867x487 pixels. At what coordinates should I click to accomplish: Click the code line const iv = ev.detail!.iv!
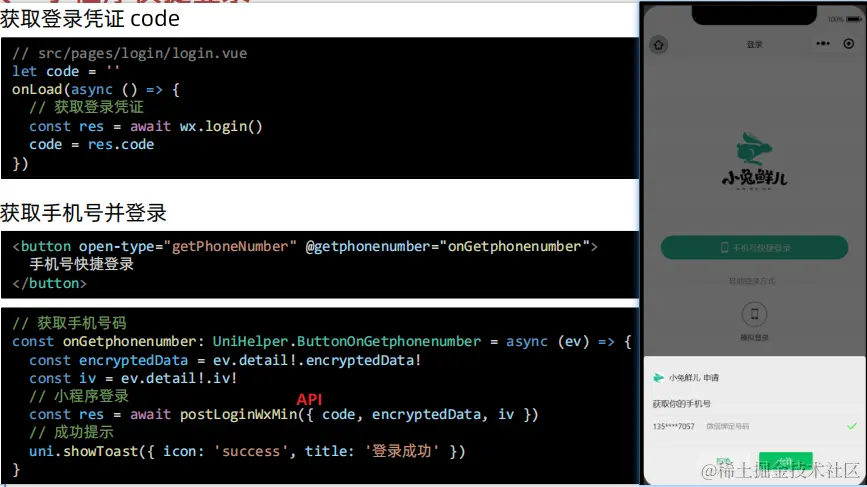[133, 378]
